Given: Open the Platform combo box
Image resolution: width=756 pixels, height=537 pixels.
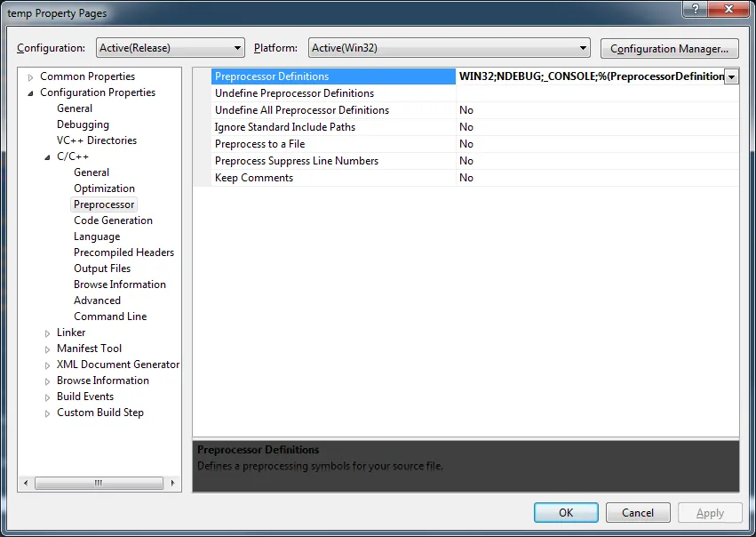Looking at the screenshot, I should tap(449, 48).
